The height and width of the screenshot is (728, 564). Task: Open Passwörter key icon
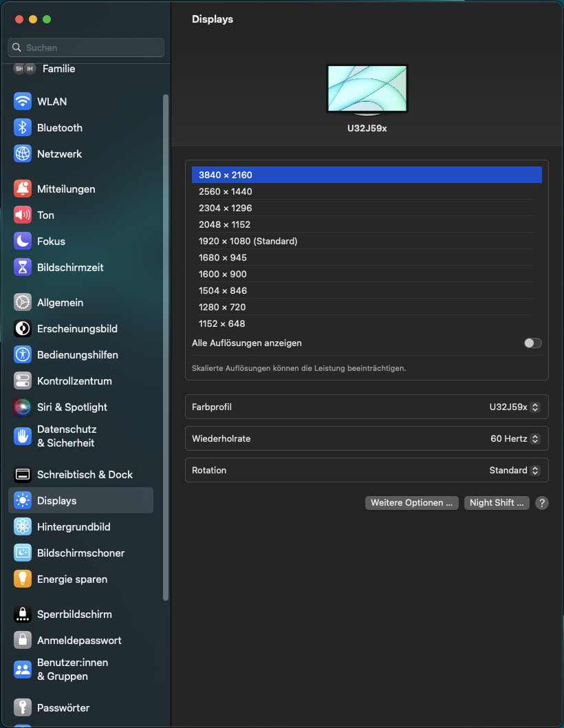click(22, 707)
